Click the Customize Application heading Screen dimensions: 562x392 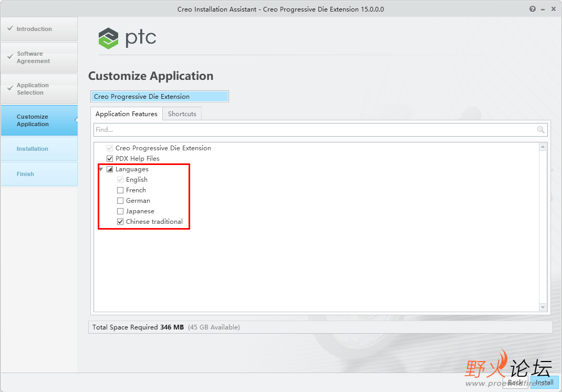tap(151, 76)
